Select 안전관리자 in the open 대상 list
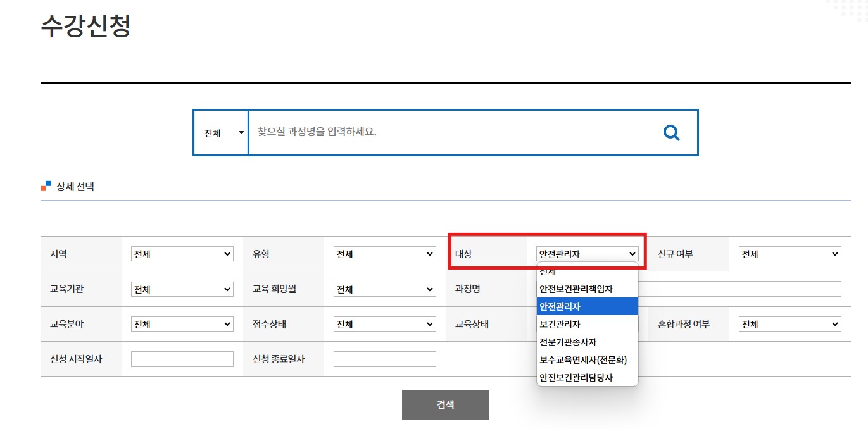Viewport: 868px width, 429px height. point(587,306)
